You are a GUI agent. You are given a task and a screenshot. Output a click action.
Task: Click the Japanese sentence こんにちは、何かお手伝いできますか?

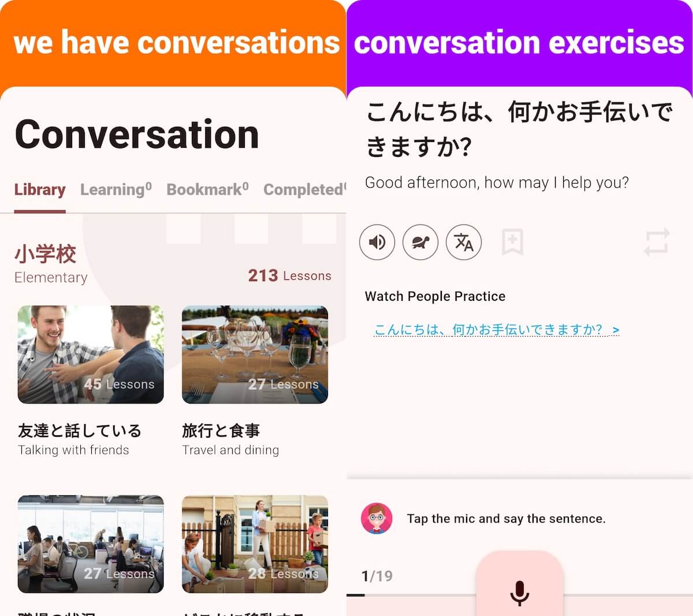(x=520, y=129)
